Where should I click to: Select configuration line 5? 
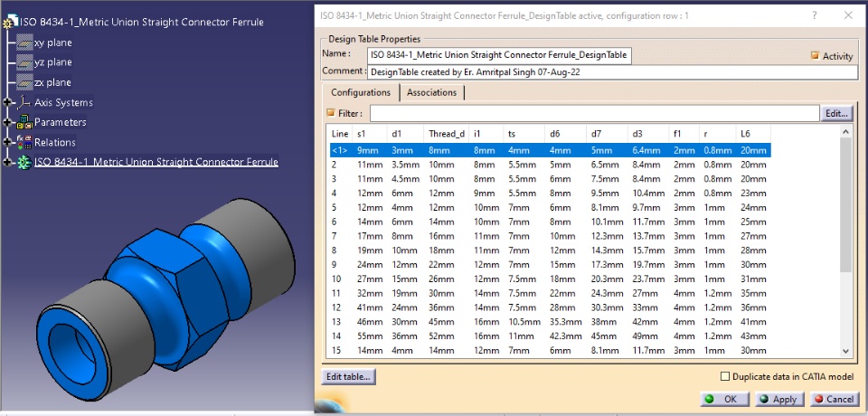[x=550, y=208]
